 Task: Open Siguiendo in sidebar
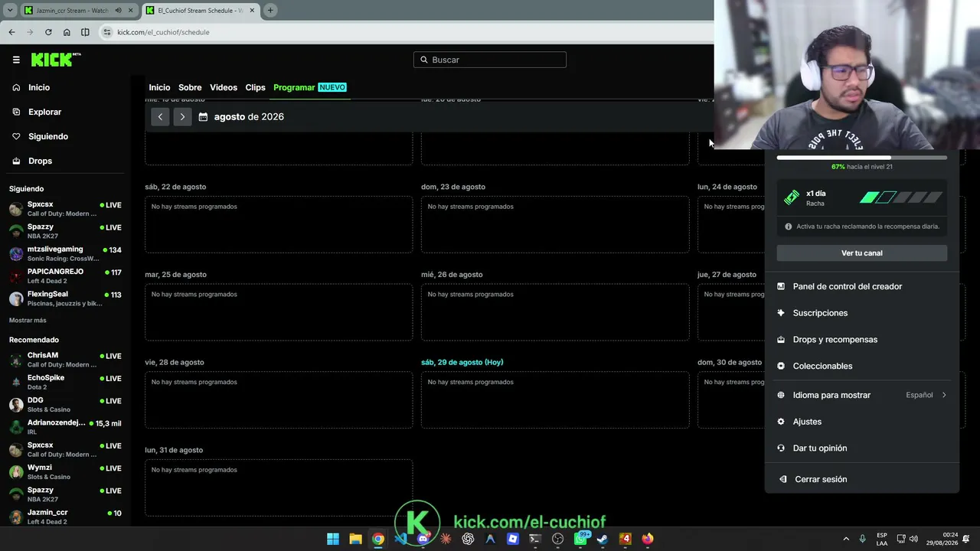tap(66, 136)
